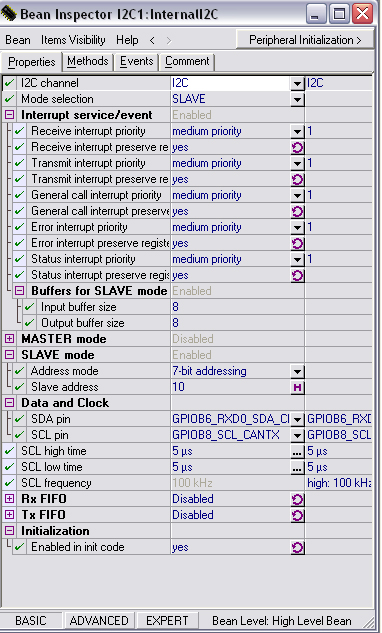The width and height of the screenshot is (382, 633).
Task: Open the Address mode dropdown
Action: click(x=297, y=371)
